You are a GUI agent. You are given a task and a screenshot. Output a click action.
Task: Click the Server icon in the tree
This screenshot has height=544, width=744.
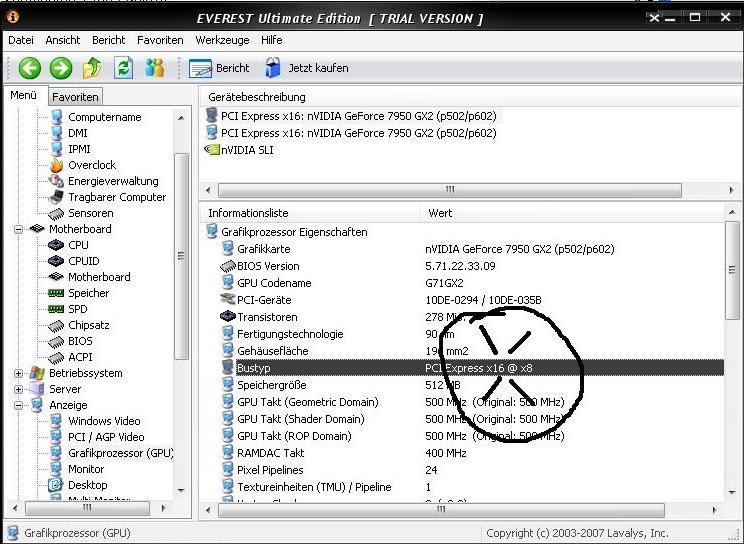[37, 389]
